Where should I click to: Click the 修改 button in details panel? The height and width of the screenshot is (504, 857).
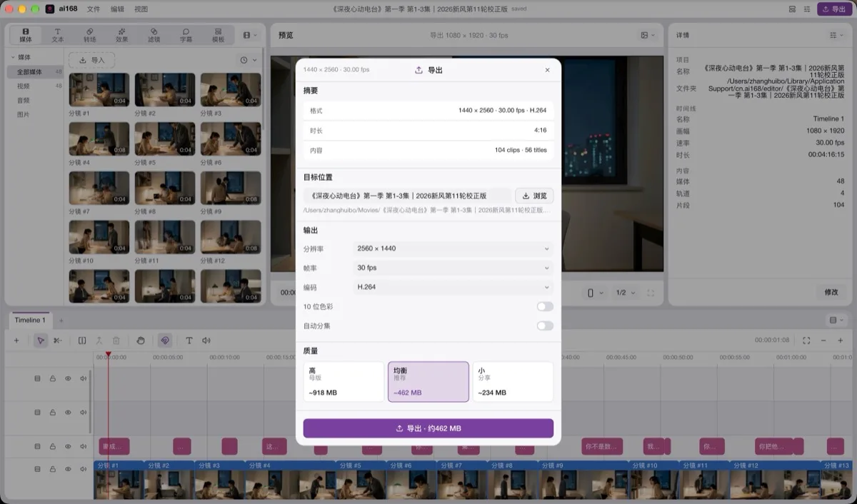coord(831,292)
